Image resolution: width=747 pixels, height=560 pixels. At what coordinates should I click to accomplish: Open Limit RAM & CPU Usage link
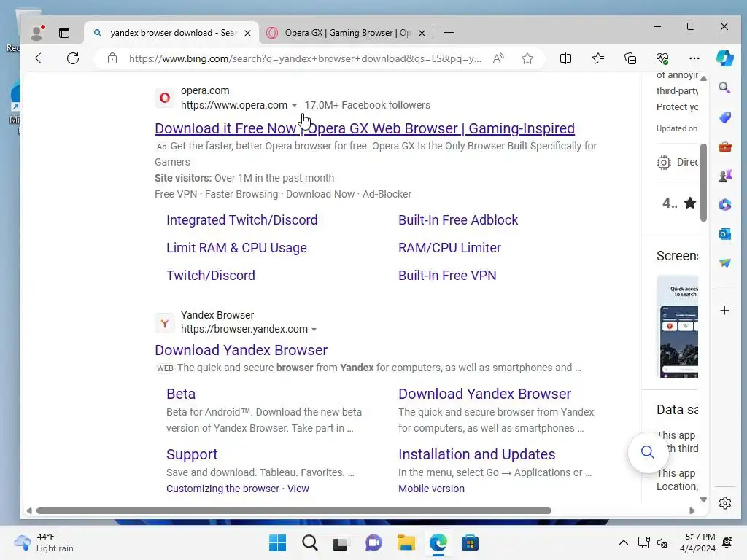click(x=236, y=248)
